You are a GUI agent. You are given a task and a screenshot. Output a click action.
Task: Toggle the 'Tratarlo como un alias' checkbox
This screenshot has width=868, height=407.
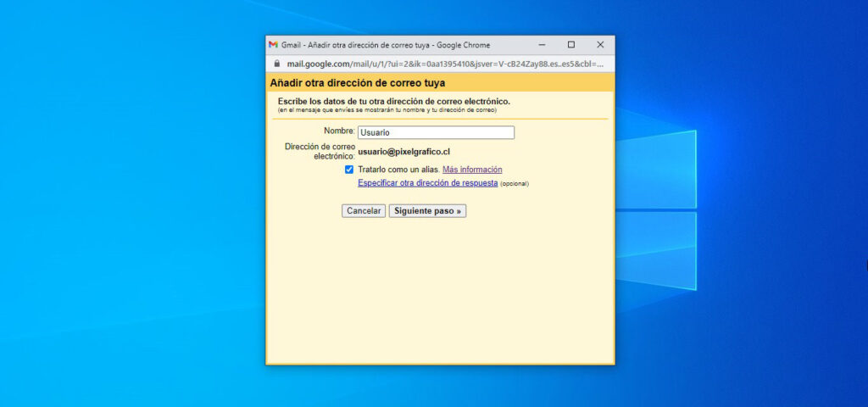coord(349,170)
